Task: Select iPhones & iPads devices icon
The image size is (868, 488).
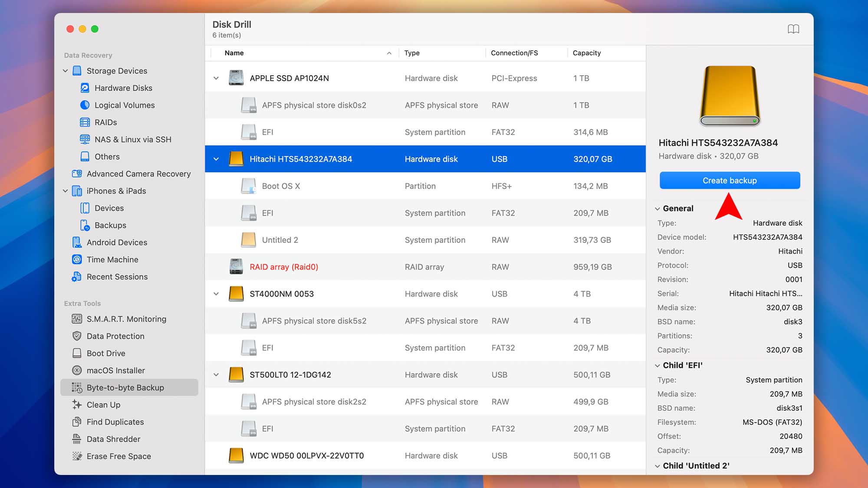Action: point(77,191)
